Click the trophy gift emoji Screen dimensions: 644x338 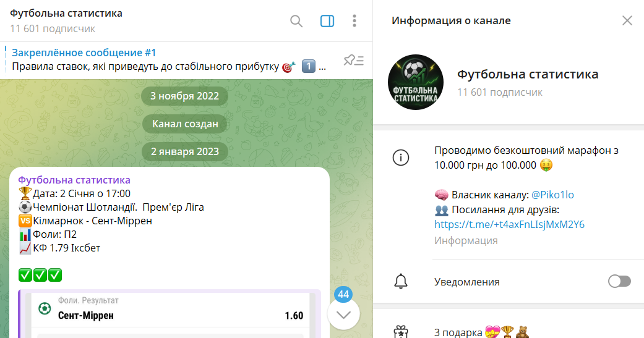coord(507,331)
